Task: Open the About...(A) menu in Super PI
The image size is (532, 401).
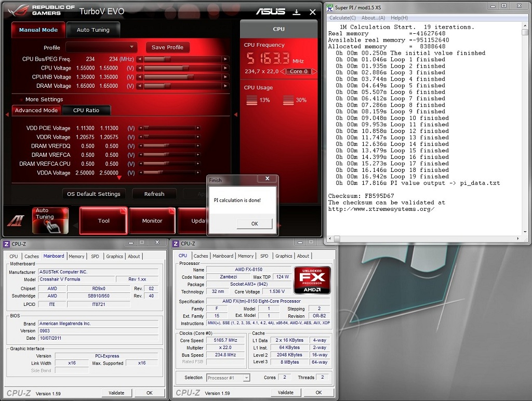Action: pyautogui.click(x=373, y=18)
